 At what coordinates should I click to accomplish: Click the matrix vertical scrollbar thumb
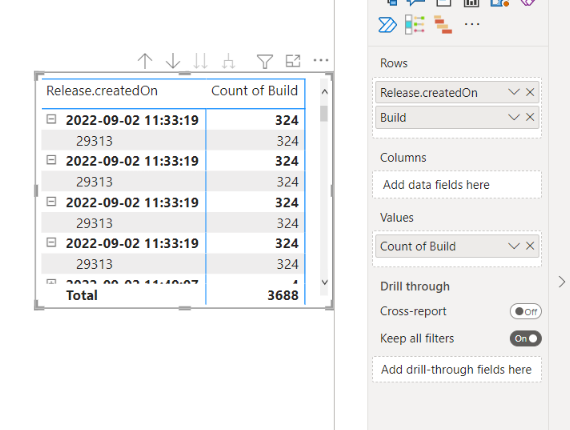tap(324, 113)
